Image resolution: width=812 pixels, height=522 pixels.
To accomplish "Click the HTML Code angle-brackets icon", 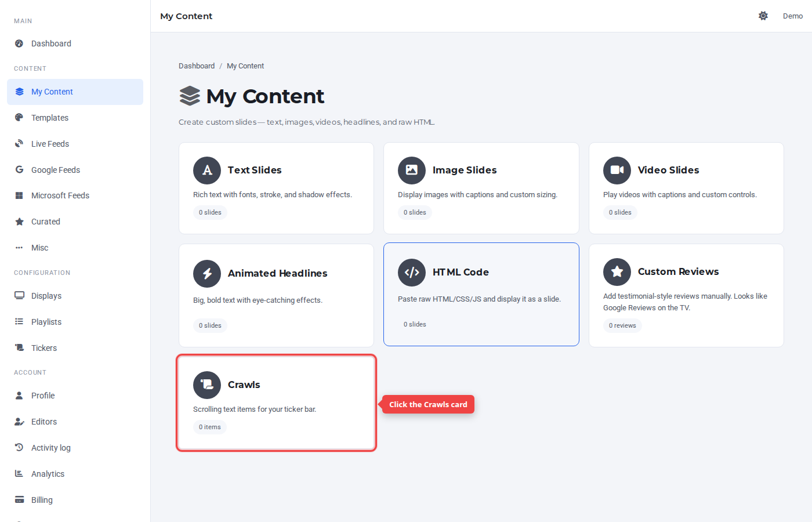I will (412, 273).
